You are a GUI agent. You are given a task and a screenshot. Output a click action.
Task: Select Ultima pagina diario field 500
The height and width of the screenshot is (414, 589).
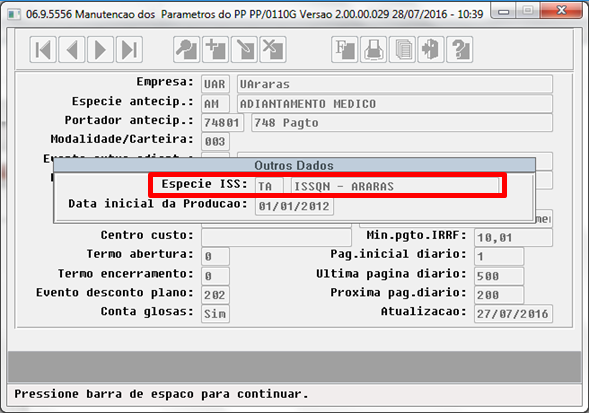tap(499, 276)
